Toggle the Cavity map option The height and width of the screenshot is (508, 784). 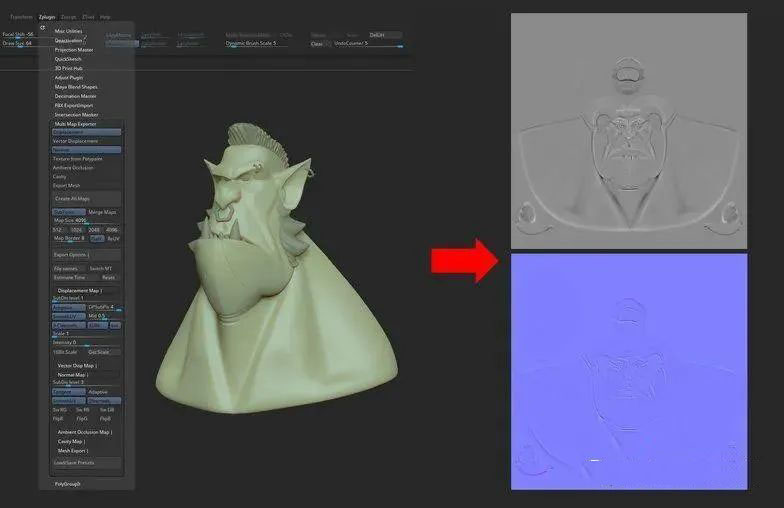pos(86,176)
